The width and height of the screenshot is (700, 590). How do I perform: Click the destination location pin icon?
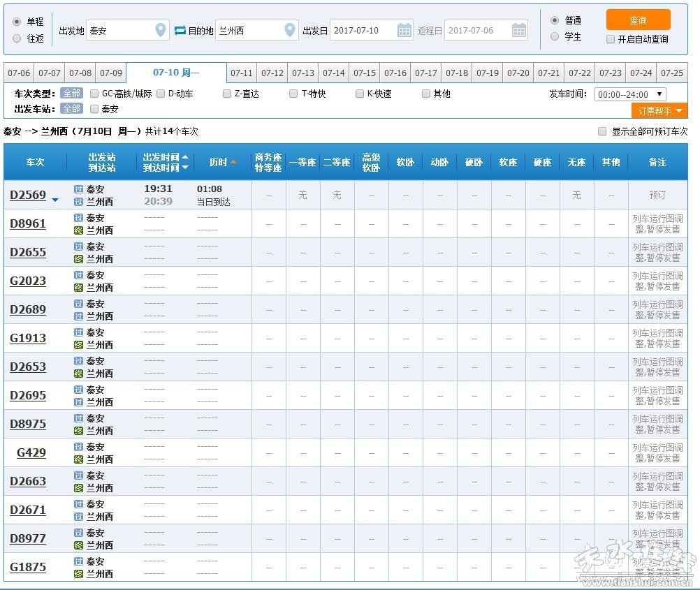(x=291, y=30)
